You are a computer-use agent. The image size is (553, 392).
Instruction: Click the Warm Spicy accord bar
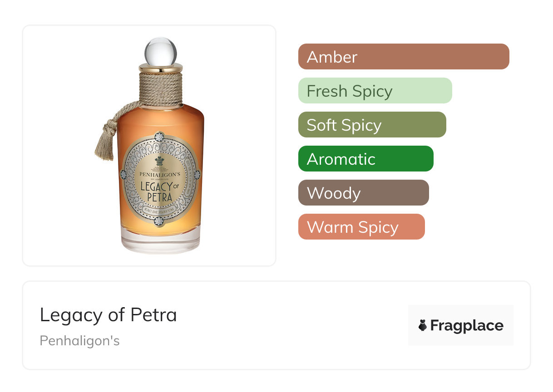361,227
